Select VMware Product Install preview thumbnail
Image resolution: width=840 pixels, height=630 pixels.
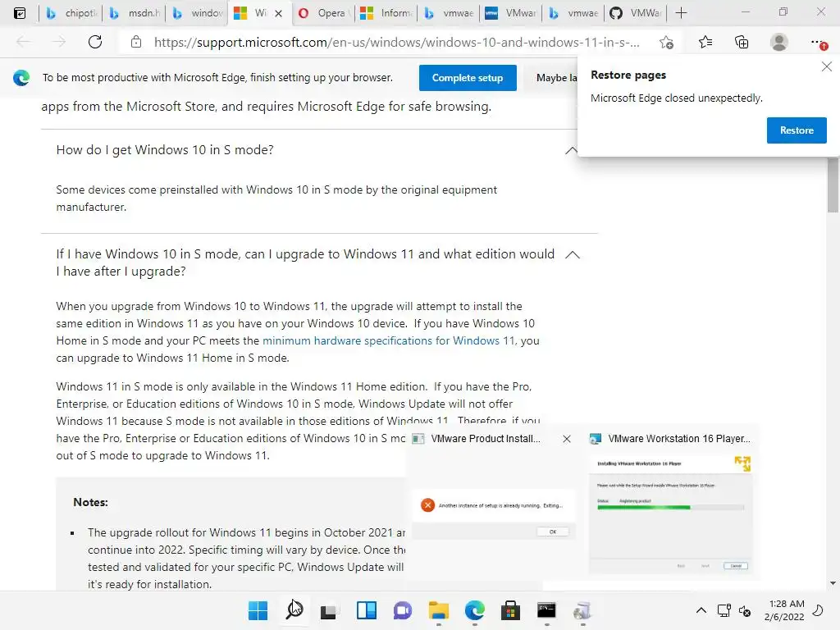click(x=493, y=515)
